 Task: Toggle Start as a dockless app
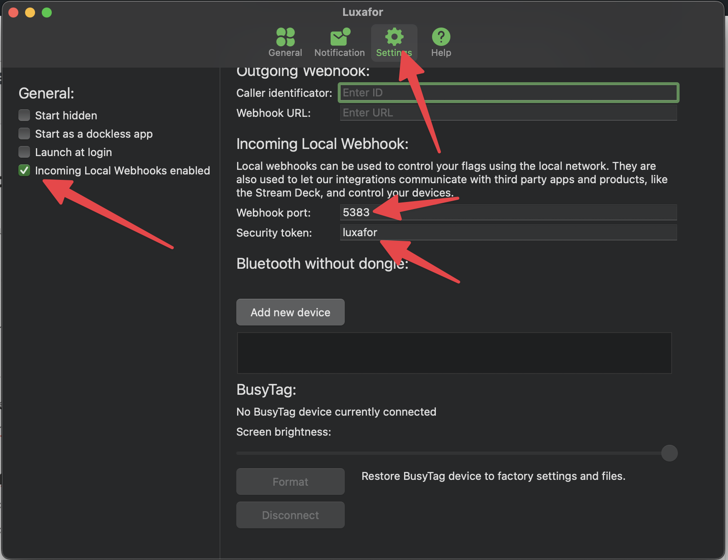pyautogui.click(x=24, y=134)
